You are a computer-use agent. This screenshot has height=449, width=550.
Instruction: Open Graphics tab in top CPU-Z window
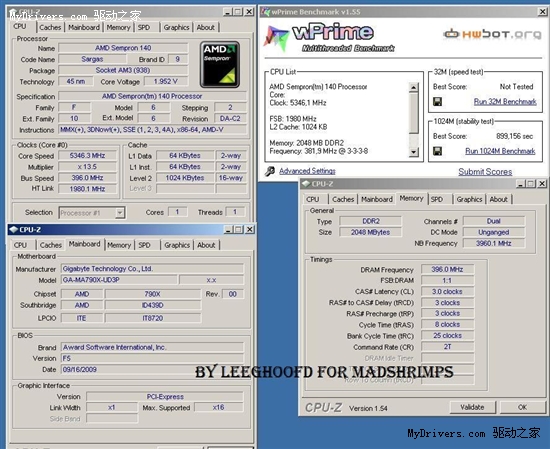[x=176, y=27]
